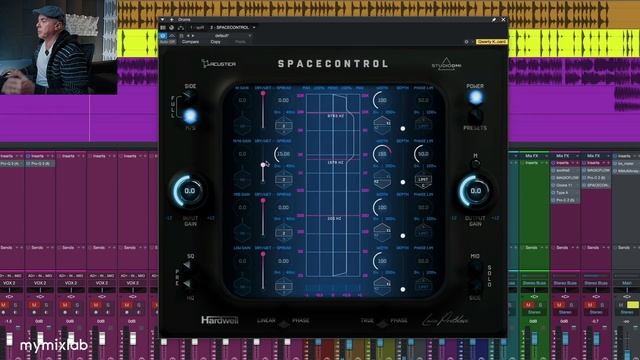Toggle the LINEAR PHASE diamond switch

pyautogui.click(x=284, y=324)
